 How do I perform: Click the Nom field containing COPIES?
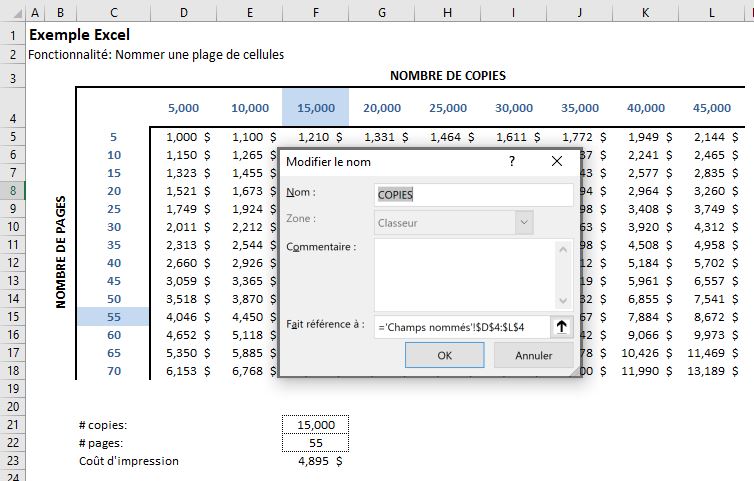pos(473,195)
